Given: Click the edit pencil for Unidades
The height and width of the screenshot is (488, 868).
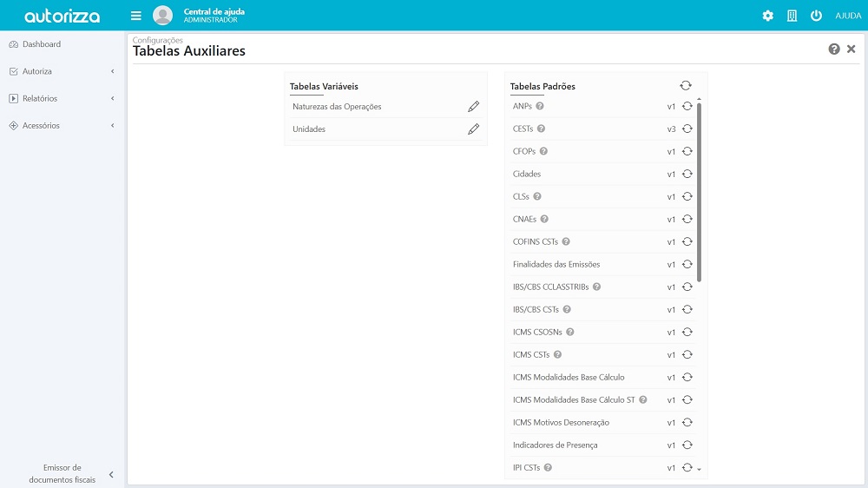Looking at the screenshot, I should (473, 129).
